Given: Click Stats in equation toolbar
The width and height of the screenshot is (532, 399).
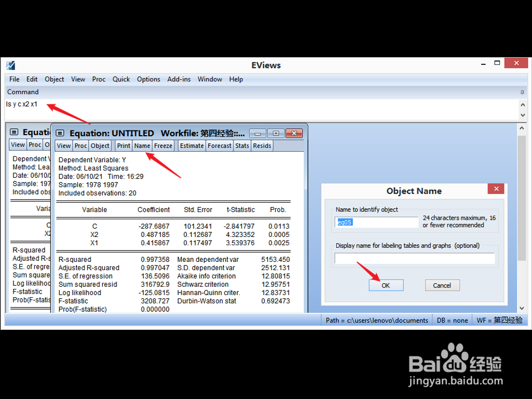Looking at the screenshot, I should coord(242,145).
